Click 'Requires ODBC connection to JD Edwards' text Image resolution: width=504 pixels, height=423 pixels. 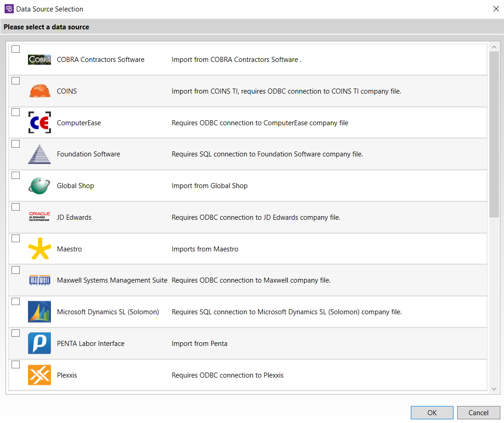coord(256,217)
